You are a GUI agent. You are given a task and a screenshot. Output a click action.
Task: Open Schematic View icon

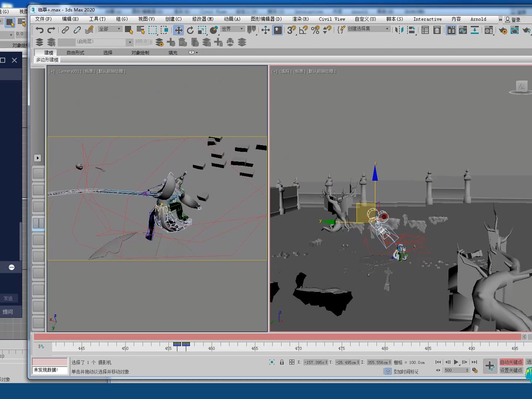475,30
